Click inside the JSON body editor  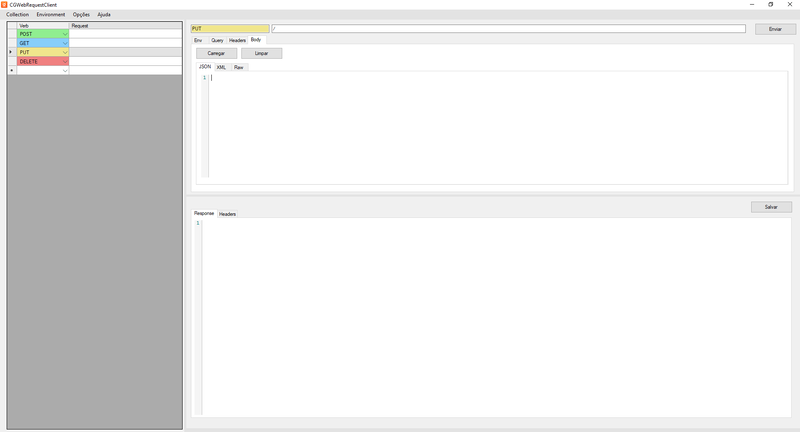(x=498, y=128)
